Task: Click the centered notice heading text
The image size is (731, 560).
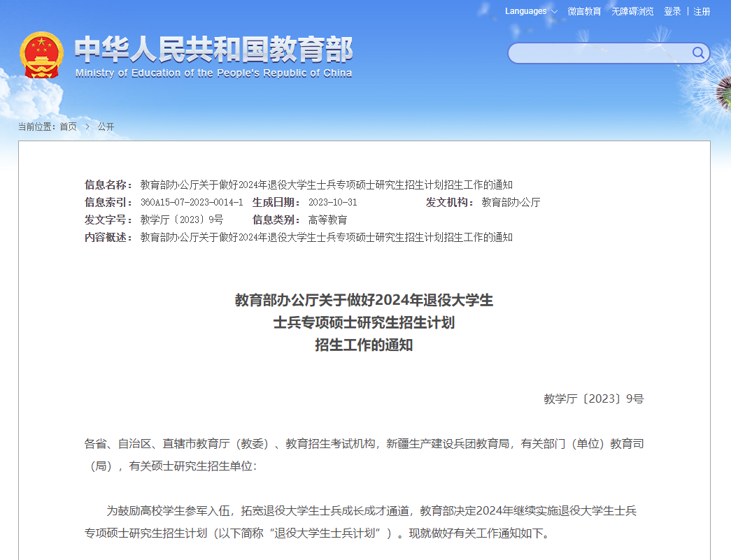Action: click(x=364, y=321)
